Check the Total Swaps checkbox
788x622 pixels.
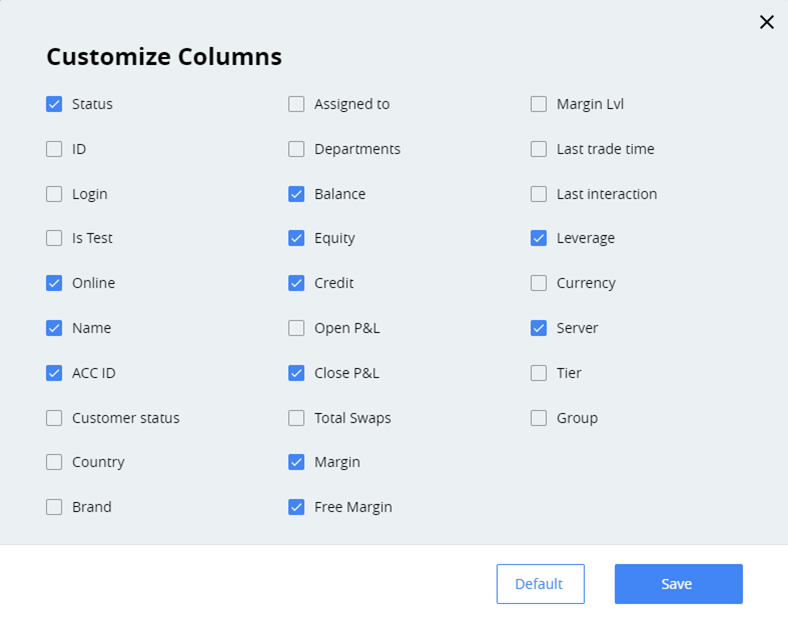click(x=296, y=418)
